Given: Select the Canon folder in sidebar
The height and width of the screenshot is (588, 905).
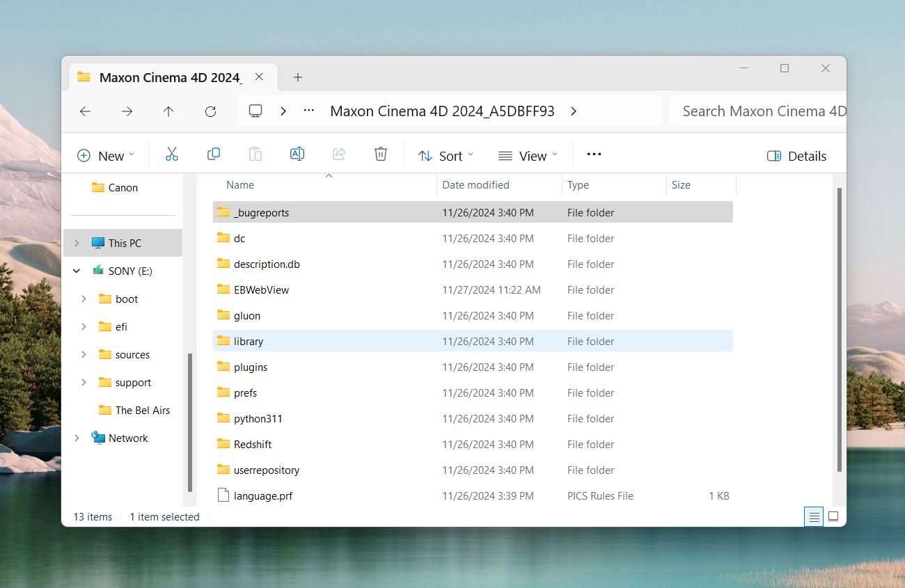Looking at the screenshot, I should coord(123,187).
